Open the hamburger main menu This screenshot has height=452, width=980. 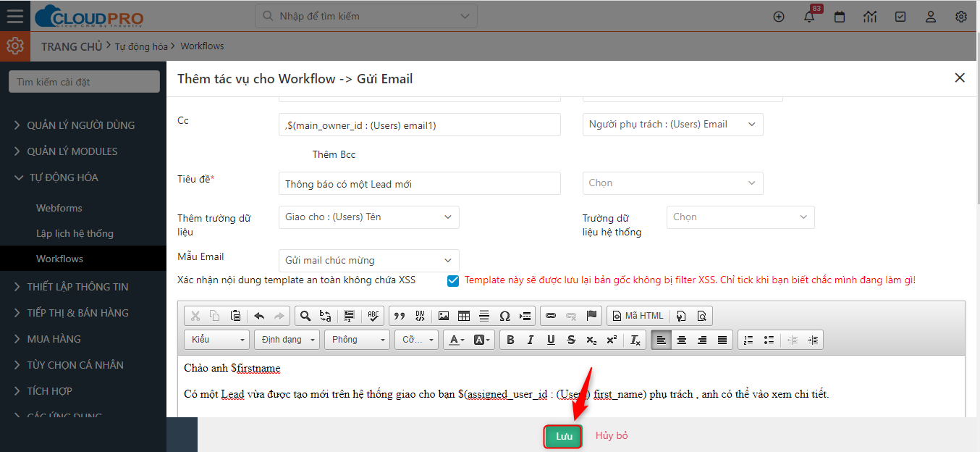(14, 16)
